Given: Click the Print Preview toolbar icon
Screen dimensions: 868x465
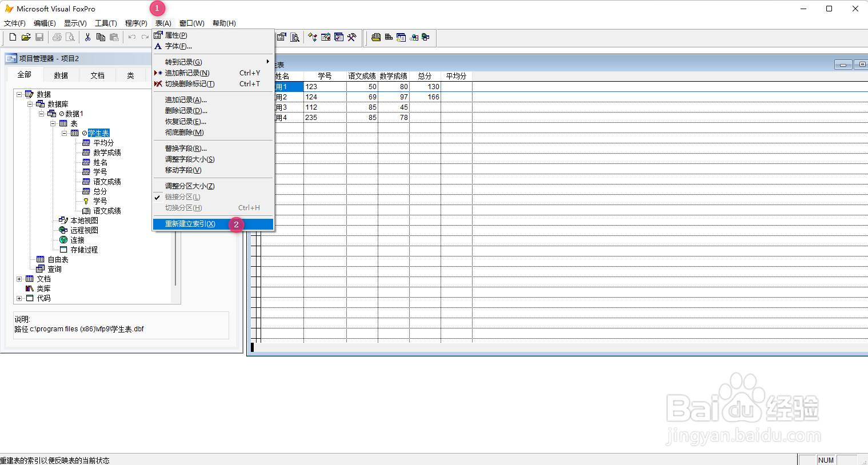Looking at the screenshot, I should [70, 37].
